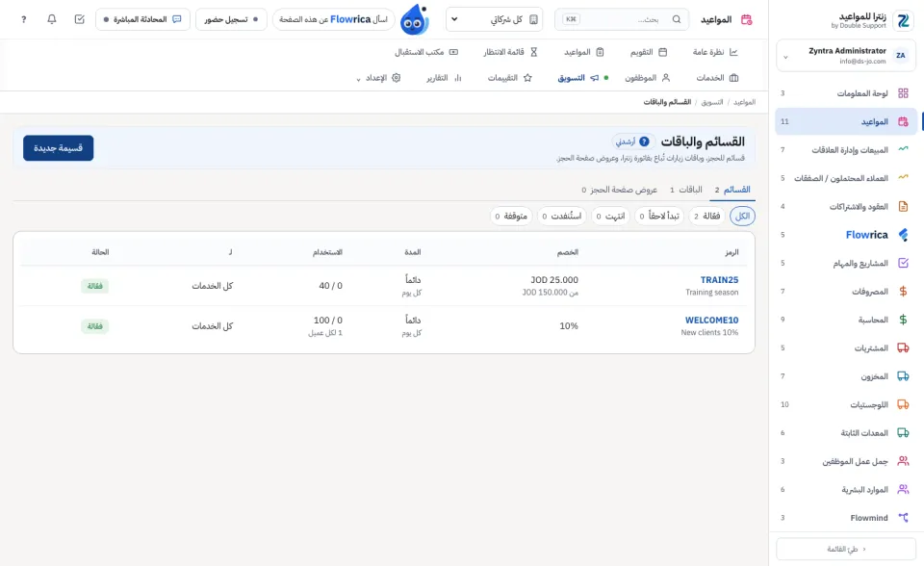The height and width of the screenshot is (566, 924).
Task: Open المصروفات module
Action: [x=846, y=292]
